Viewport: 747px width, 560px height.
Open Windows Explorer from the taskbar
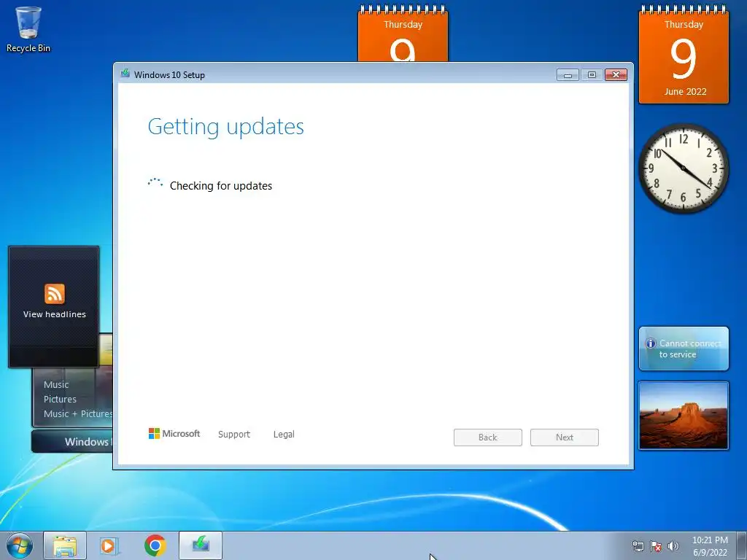[65, 545]
